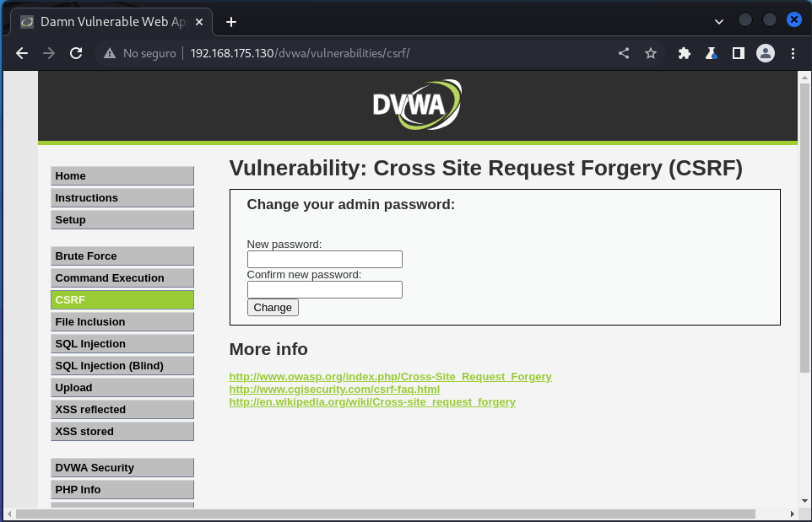Open a new browser tab
The image size is (812, 522).
(231, 22)
